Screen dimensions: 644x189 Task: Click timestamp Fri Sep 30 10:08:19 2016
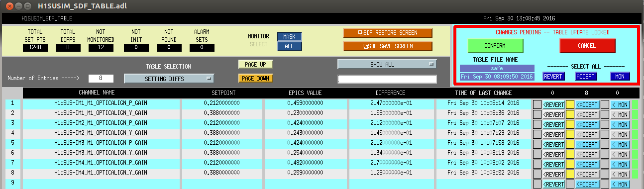(483, 153)
